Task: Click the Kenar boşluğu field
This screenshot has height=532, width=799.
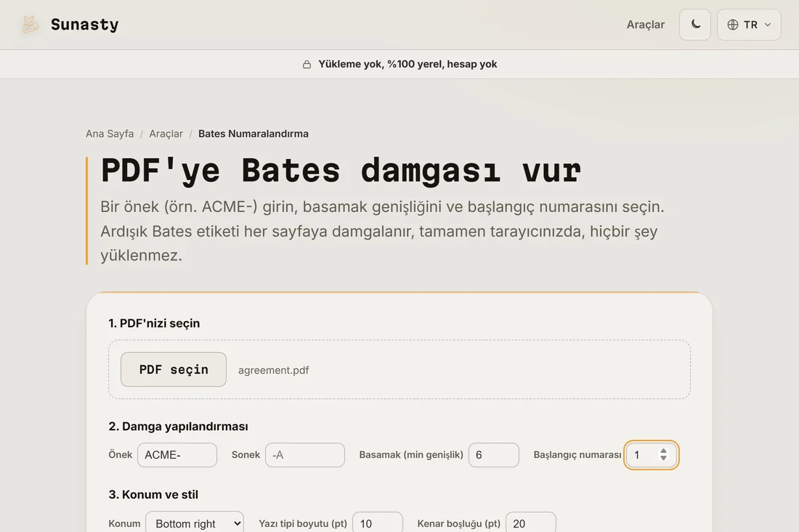Action: pos(531,523)
